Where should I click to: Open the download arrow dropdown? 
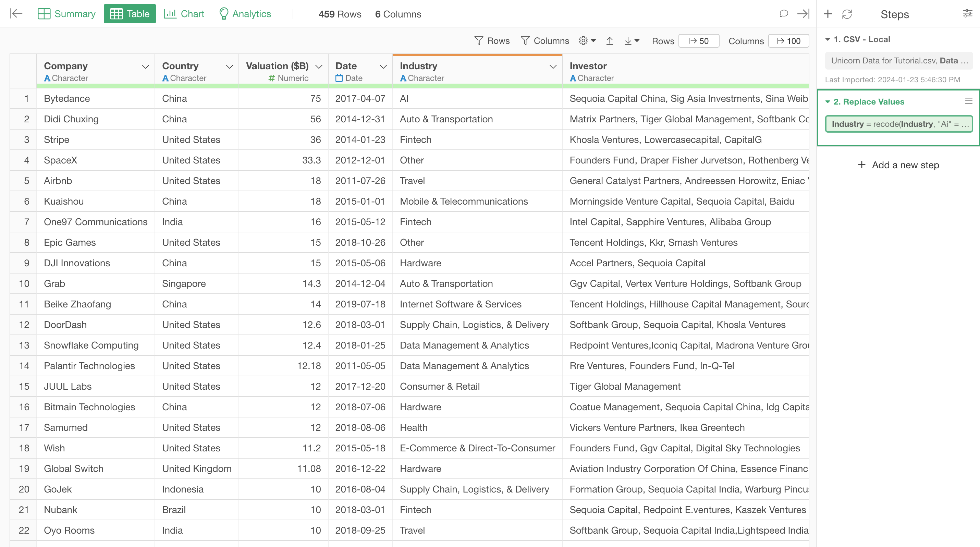point(632,41)
